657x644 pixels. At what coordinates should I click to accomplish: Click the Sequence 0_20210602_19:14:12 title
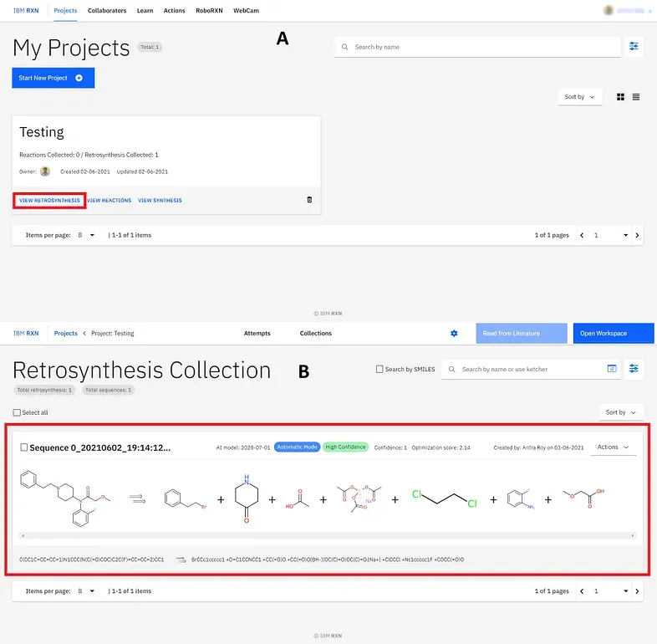[x=100, y=447]
